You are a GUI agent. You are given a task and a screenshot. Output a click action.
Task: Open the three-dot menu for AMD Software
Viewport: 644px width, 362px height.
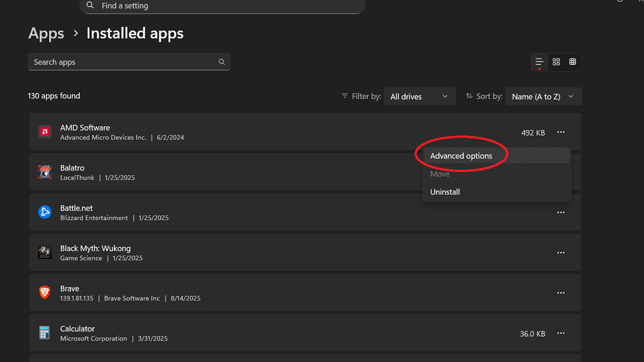click(561, 132)
